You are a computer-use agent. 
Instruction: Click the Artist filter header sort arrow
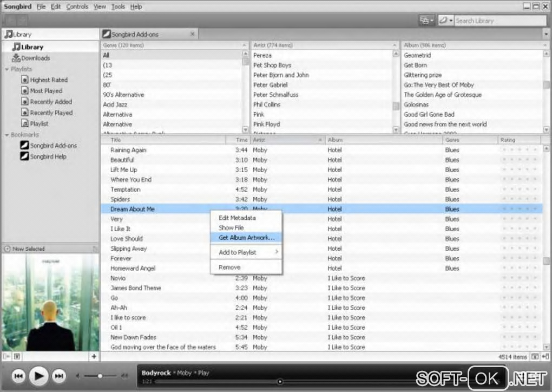(395, 45)
